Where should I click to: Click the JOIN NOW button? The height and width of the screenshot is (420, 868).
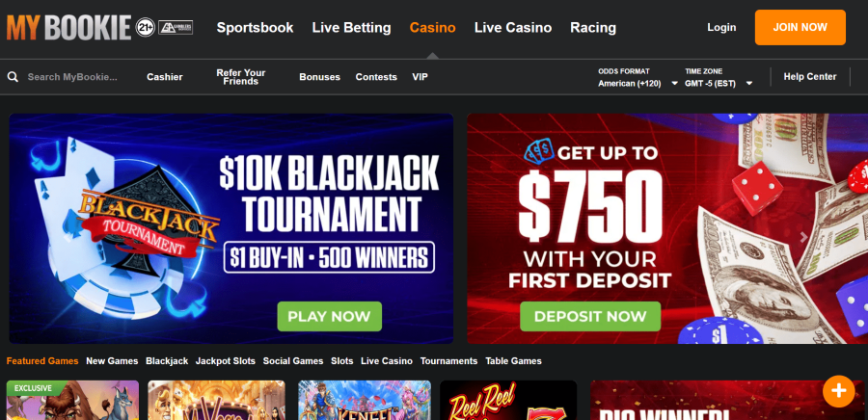800,27
